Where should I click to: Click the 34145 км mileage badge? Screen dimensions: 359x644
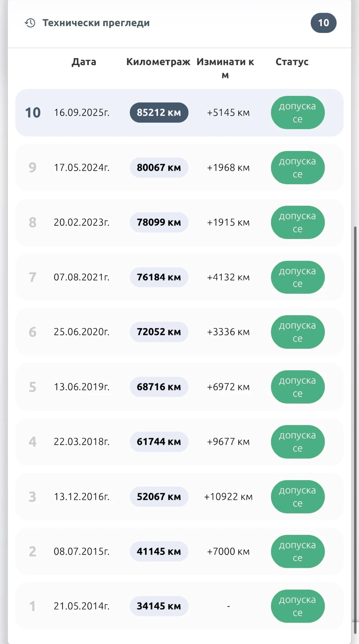(159, 606)
